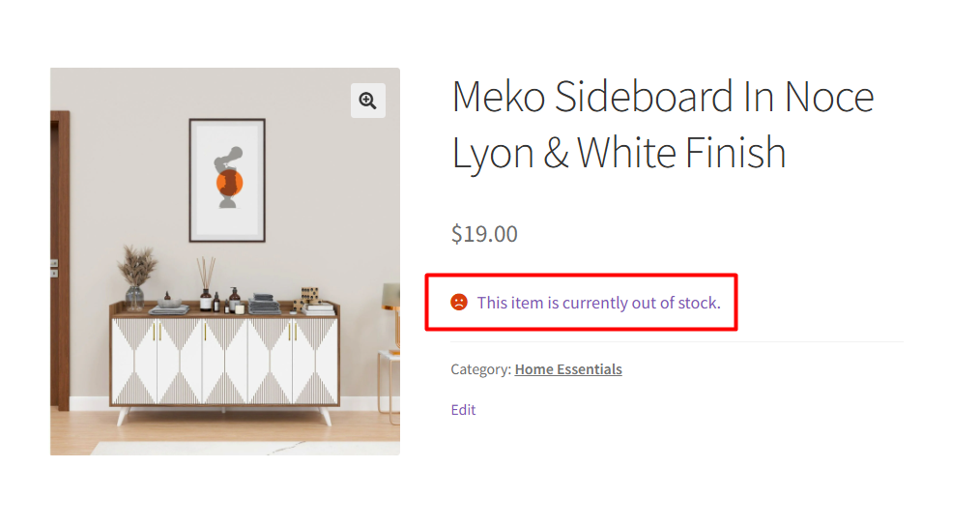980x526 pixels.
Task: Click the Category label text
Action: pos(480,369)
